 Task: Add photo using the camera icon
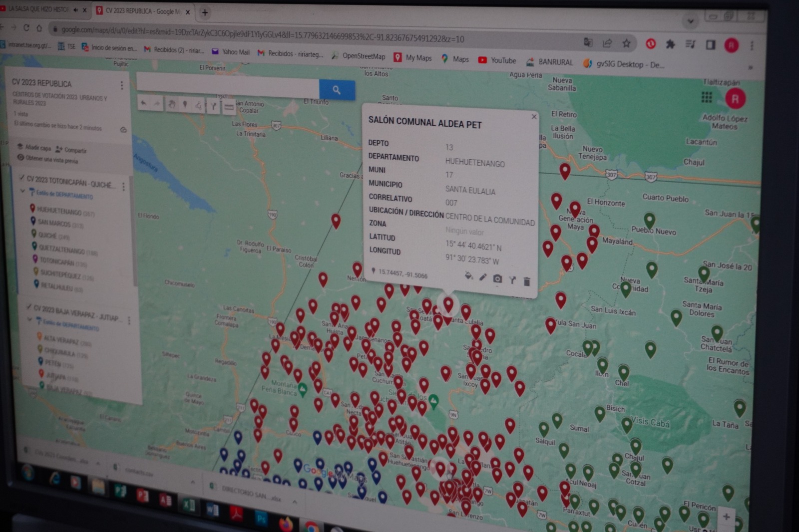tap(497, 278)
